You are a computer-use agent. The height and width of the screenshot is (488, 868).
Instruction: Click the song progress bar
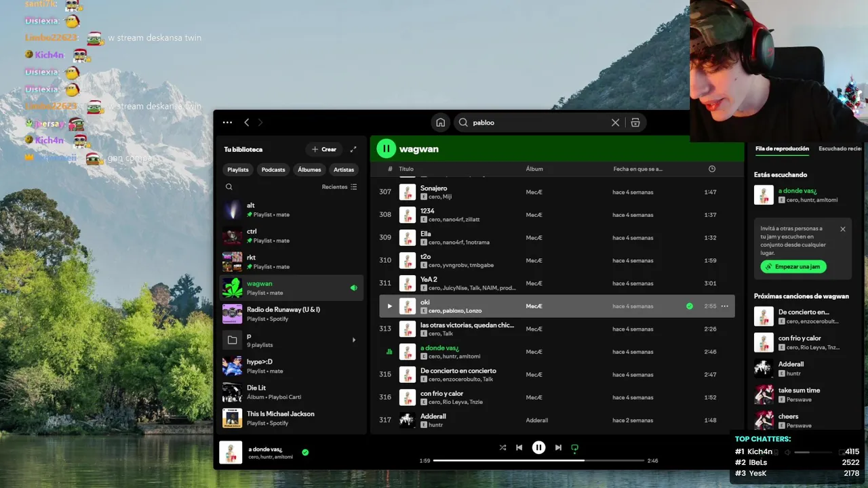(538, 461)
